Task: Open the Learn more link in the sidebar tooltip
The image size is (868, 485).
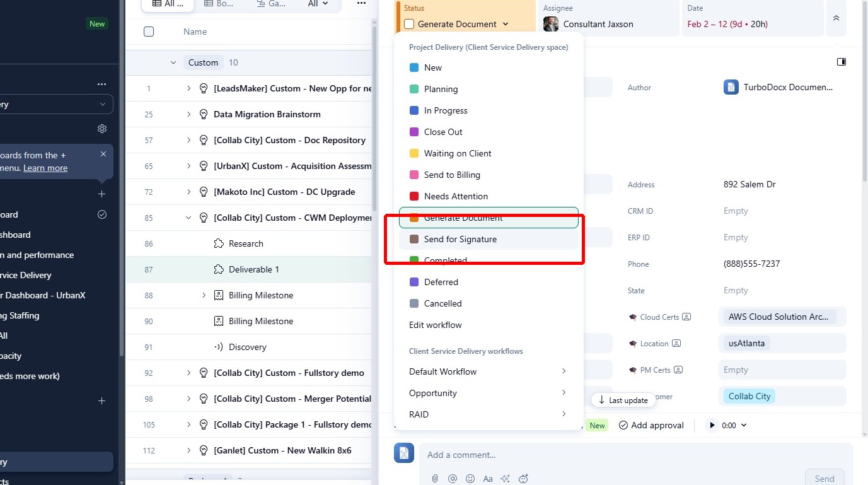Action: point(45,167)
